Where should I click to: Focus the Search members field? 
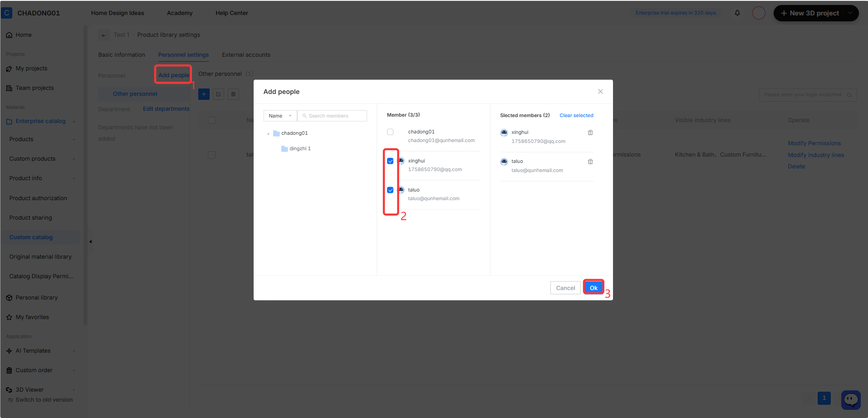coord(332,116)
